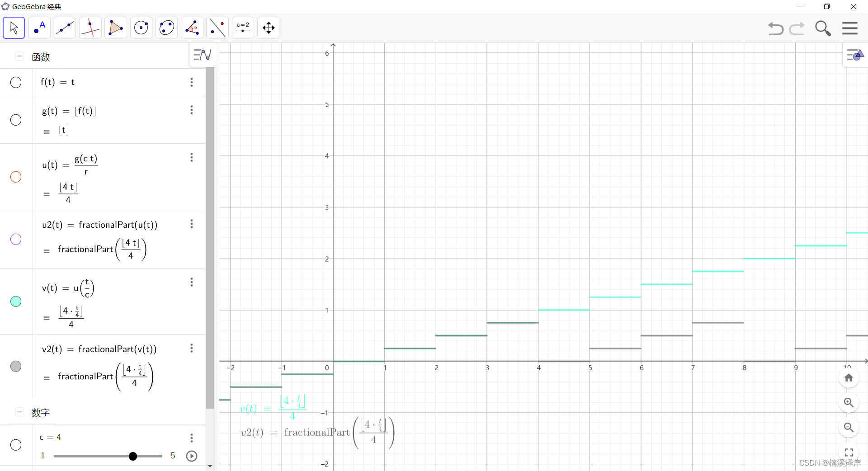Select the f(t) = t definition text
Viewport: 868px width, 471px height.
tap(57, 82)
